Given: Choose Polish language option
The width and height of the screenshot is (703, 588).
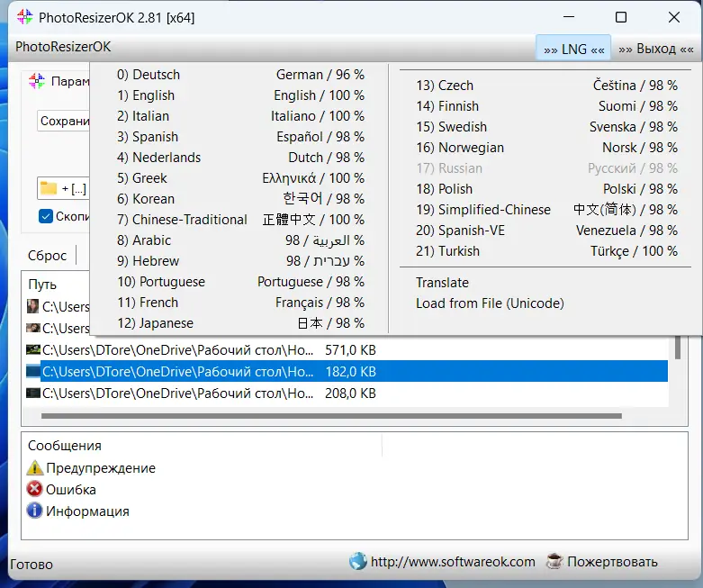Looking at the screenshot, I should (x=545, y=189).
